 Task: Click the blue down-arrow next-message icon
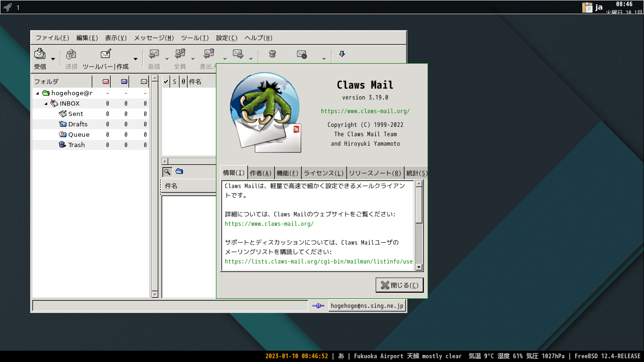click(x=342, y=54)
